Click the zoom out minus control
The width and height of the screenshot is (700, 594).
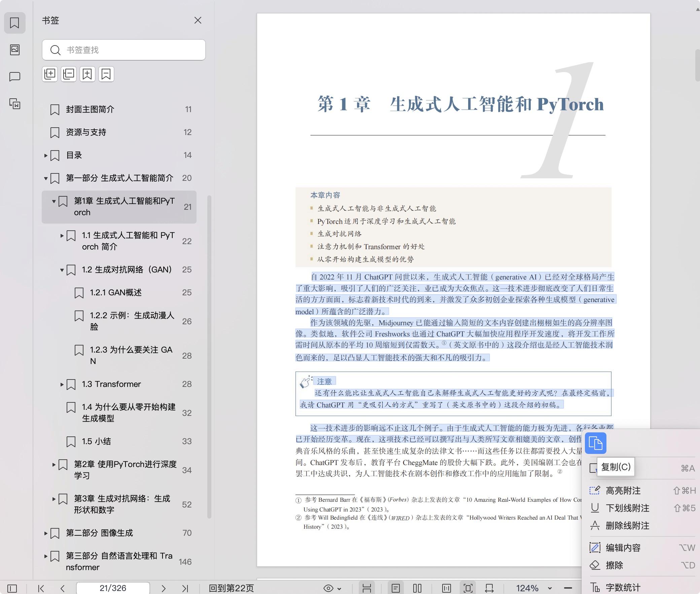click(568, 588)
